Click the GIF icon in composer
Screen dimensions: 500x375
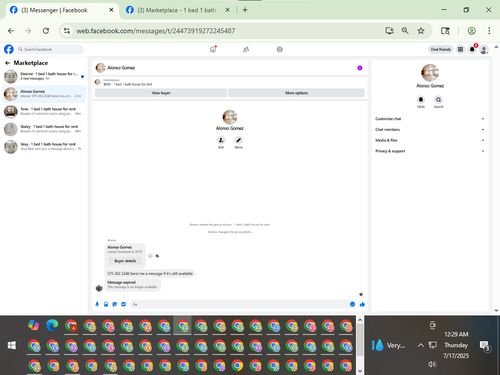(x=123, y=304)
